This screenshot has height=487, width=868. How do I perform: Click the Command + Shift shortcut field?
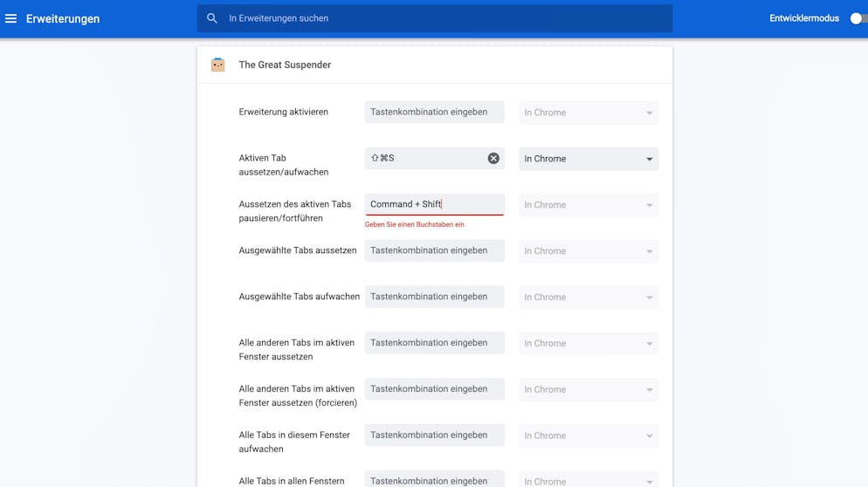click(435, 204)
